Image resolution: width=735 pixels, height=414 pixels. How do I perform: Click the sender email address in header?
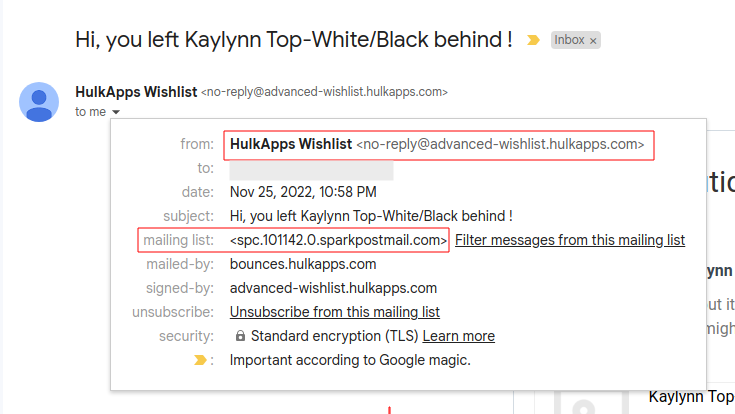[x=324, y=92]
